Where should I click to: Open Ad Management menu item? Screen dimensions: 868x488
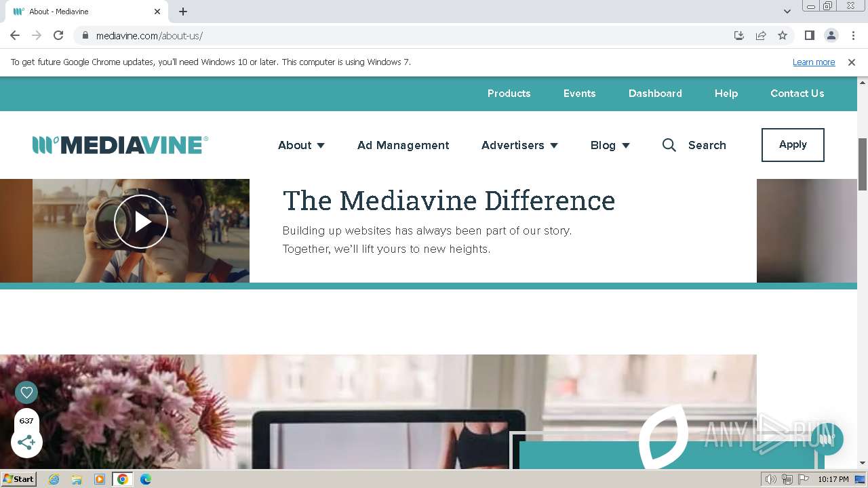pyautogui.click(x=403, y=145)
